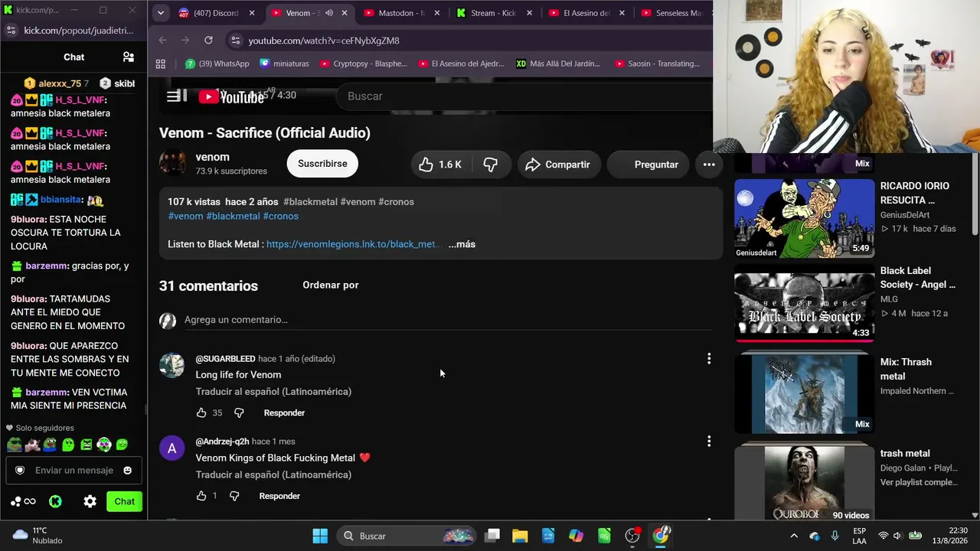
Task: Toggle the chat identity shield in Kick message box
Action: (20, 471)
